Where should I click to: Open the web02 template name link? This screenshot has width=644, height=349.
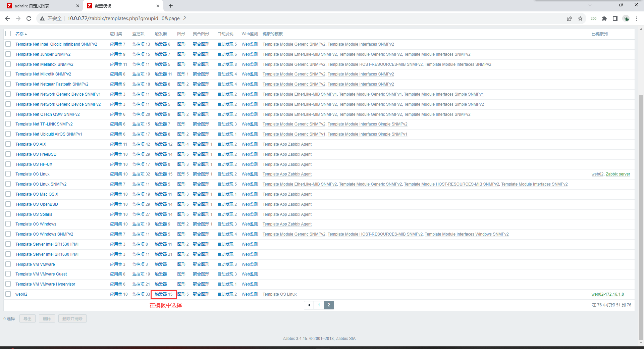[21, 294]
